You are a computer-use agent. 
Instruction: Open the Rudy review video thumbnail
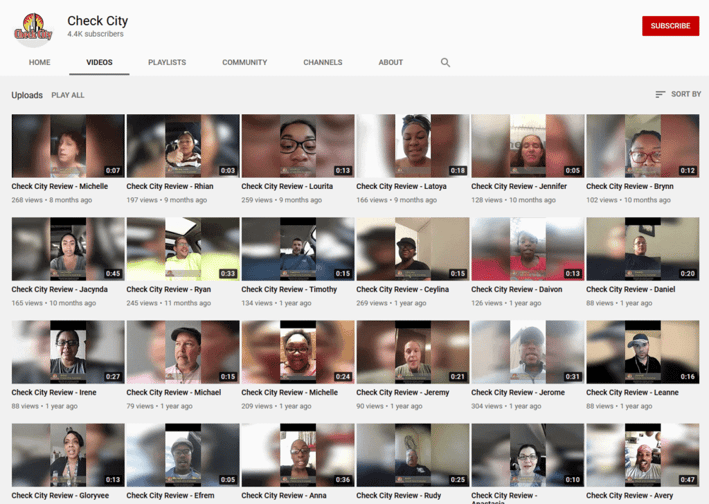pyautogui.click(x=412, y=455)
